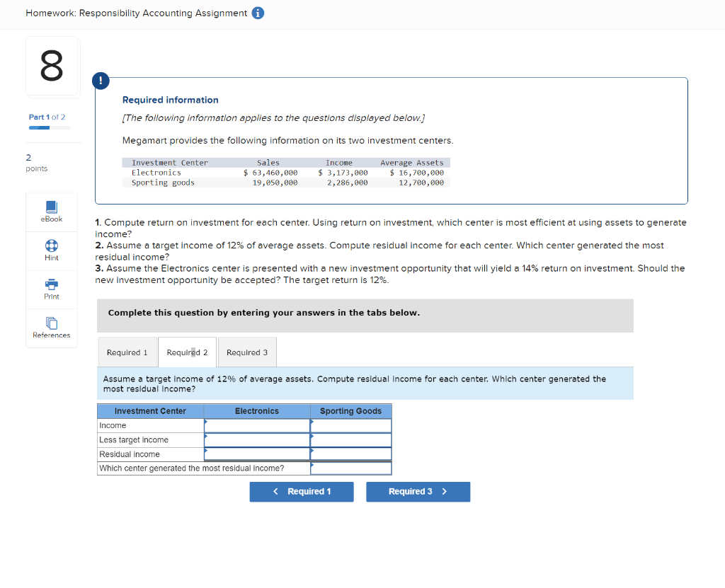Click the answer field for most residual income
This screenshot has height=588, width=725.
click(351, 468)
